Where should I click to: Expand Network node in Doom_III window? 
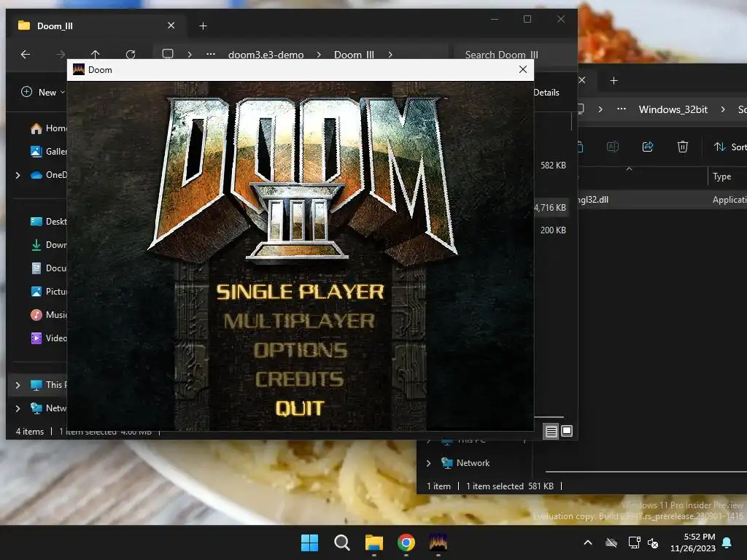click(18, 408)
